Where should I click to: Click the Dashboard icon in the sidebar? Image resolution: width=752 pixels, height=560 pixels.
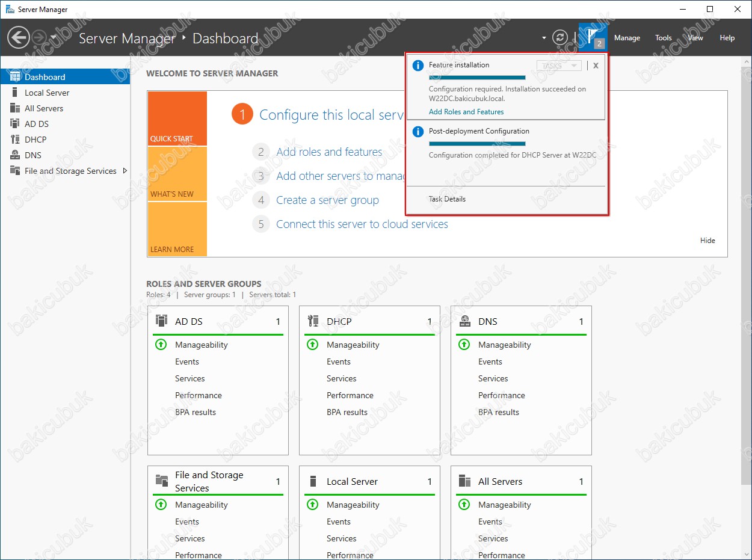[15, 77]
